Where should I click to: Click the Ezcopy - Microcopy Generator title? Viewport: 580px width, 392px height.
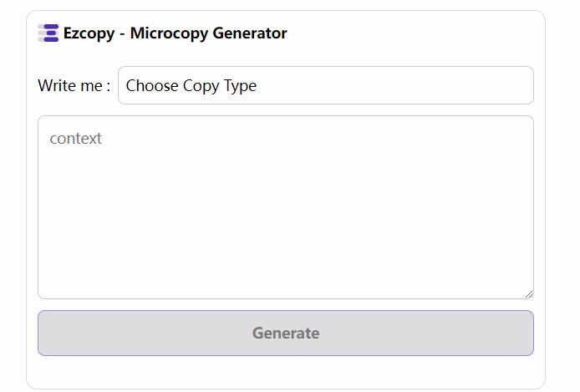pyautogui.click(x=175, y=33)
